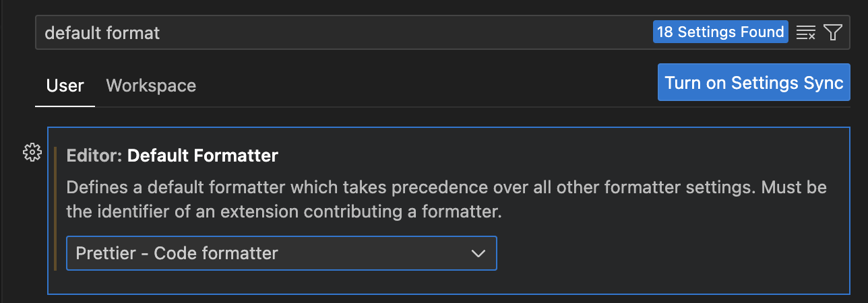This screenshot has height=303, width=868.
Task: Click the Turn on Settings Sync button
Action: 753,83
